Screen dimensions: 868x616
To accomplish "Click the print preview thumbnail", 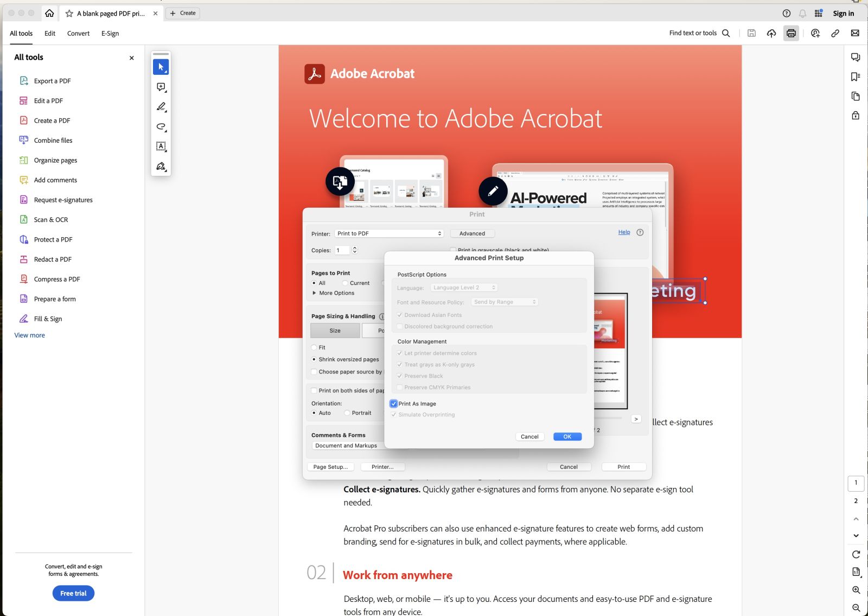I will (610, 351).
